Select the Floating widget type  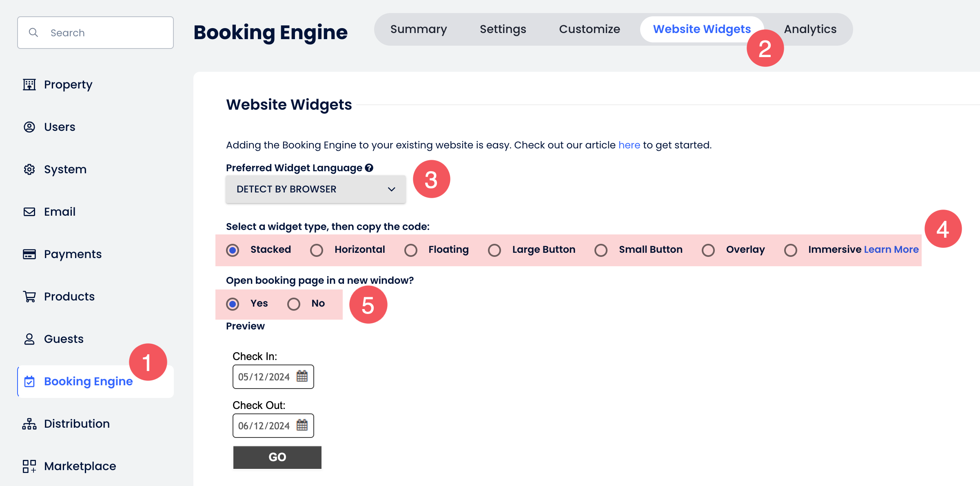(411, 250)
